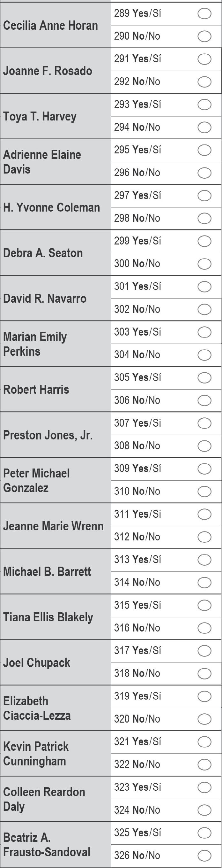
Task: Mark Yes oval for Kevin Patrick Cunningham
Action: tap(204, 742)
